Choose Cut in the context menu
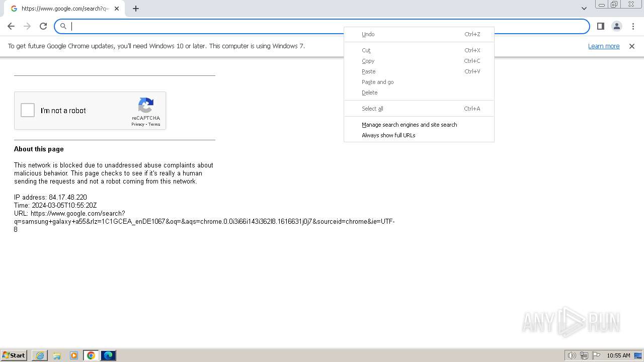Image resolution: width=644 pixels, height=362 pixels. click(x=419, y=50)
